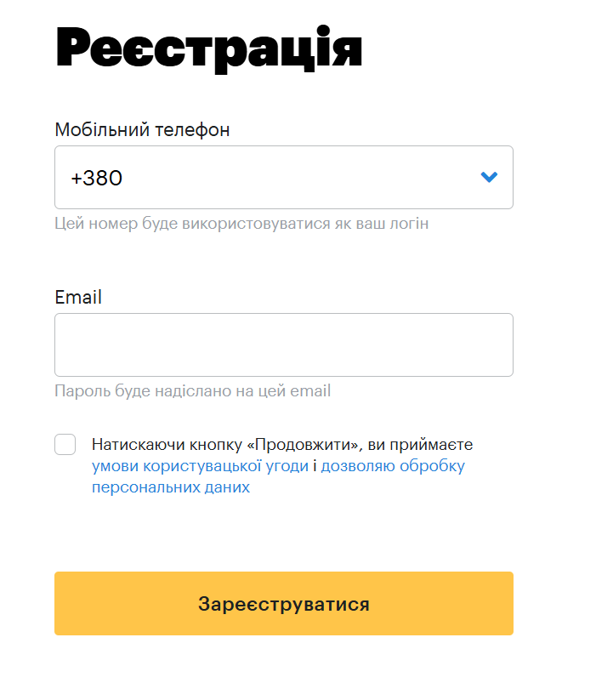Click the «Email» field label

coord(78,297)
